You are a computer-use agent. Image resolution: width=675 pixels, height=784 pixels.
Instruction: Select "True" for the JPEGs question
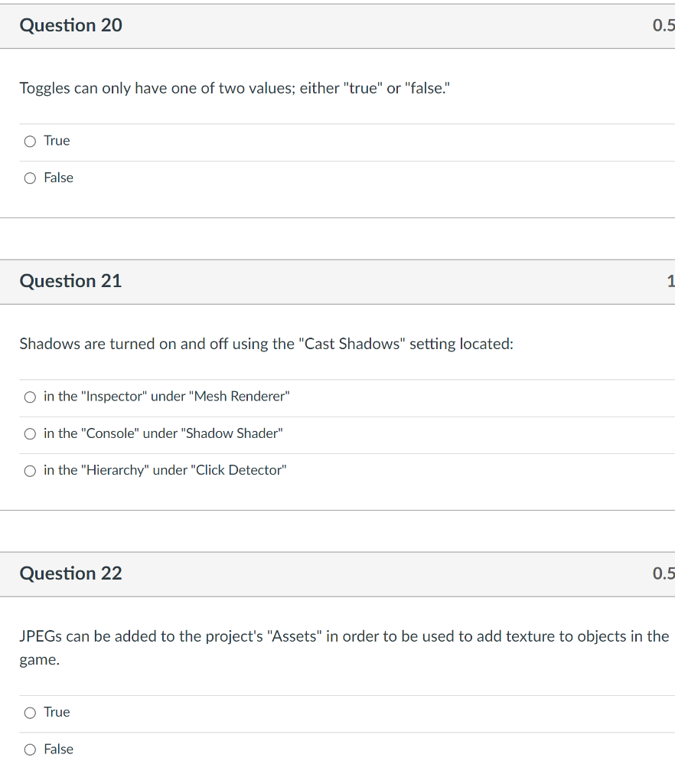click(29, 712)
